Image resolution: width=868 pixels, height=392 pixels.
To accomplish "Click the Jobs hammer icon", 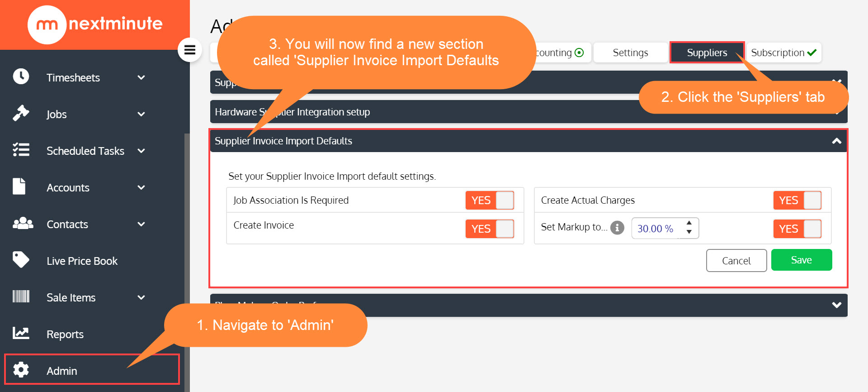I will 21,113.
